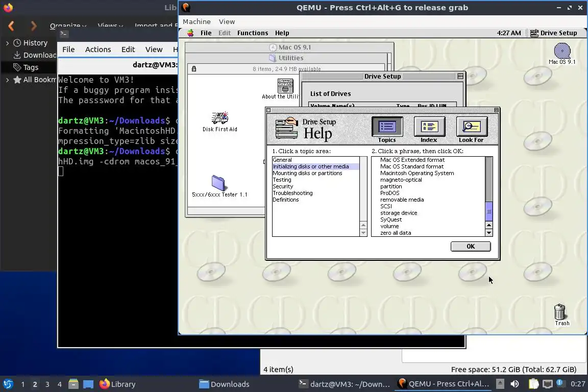The width and height of the screenshot is (588, 392).
Task: Click the show desktop icon in taskbar
Action: coord(88,384)
